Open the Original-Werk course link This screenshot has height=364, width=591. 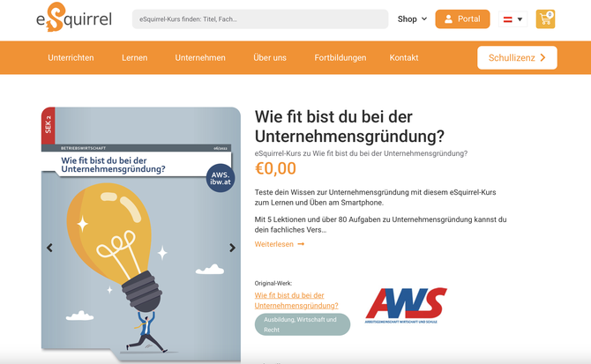[296, 301]
